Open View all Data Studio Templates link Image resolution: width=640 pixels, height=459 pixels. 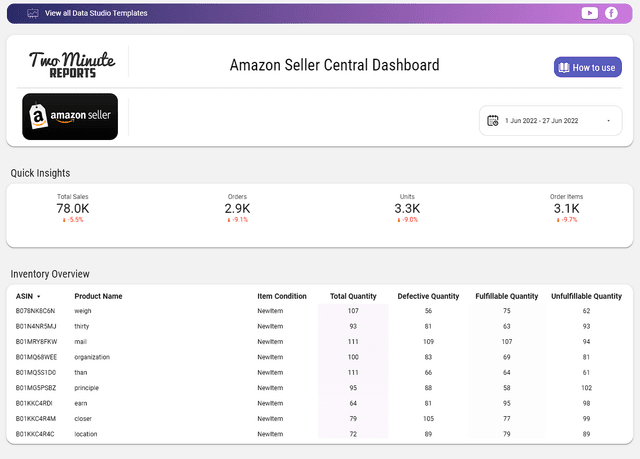(x=96, y=13)
